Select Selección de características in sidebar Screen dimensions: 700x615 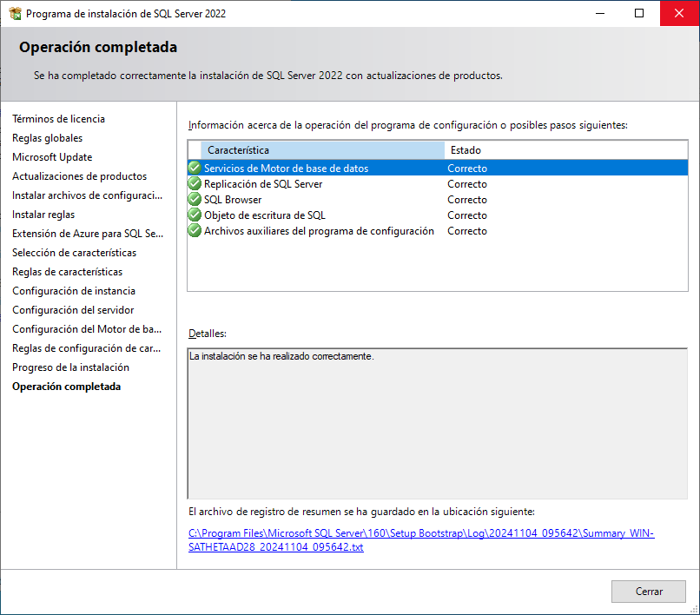coord(74,253)
